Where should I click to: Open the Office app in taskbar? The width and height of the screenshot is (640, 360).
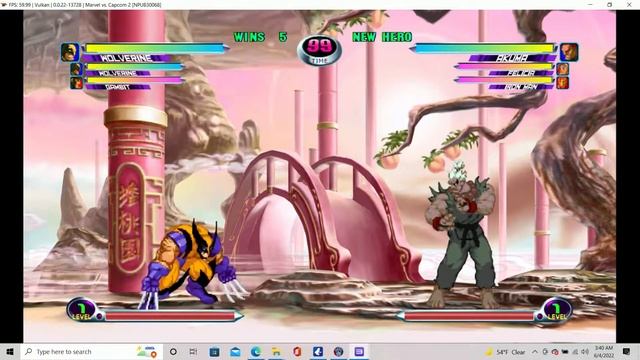[x=297, y=351]
